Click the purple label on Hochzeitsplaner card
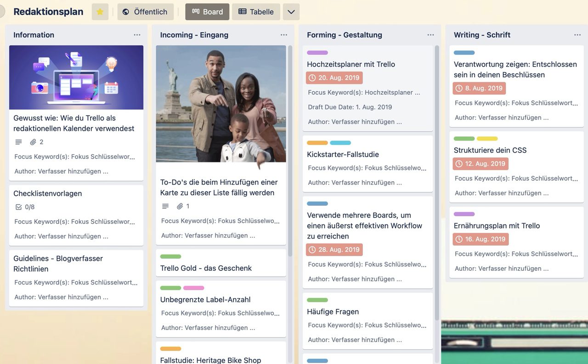 [x=317, y=53]
